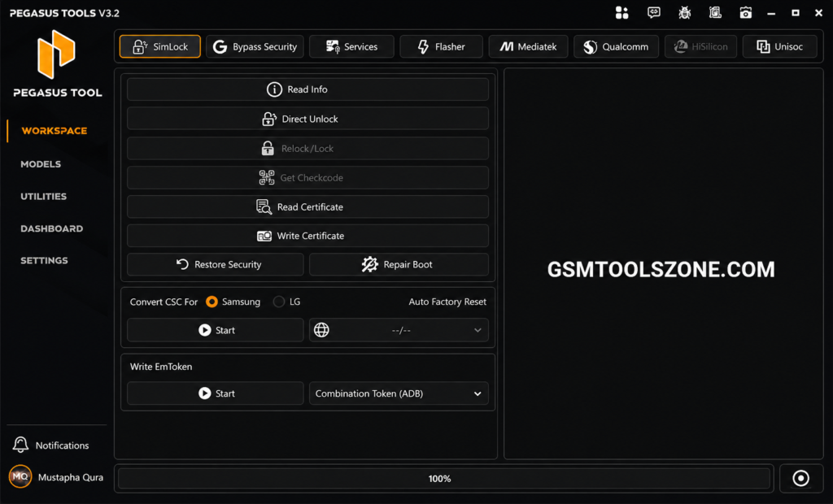The image size is (833, 504).
Task: Click the Relock/Lock button
Action: pos(307,148)
